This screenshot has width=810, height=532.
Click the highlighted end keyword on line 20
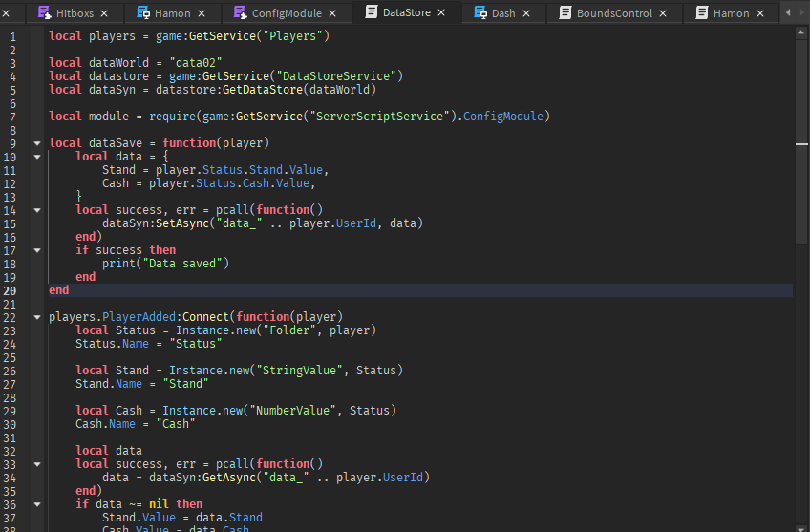[x=59, y=290]
